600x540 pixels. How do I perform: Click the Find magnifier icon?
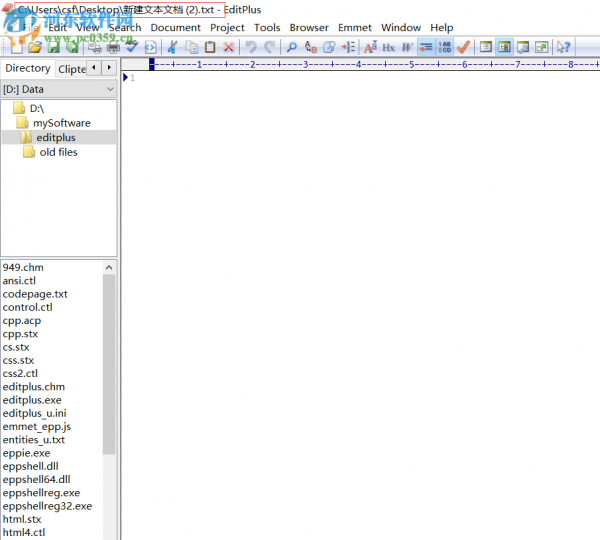pos(292,47)
